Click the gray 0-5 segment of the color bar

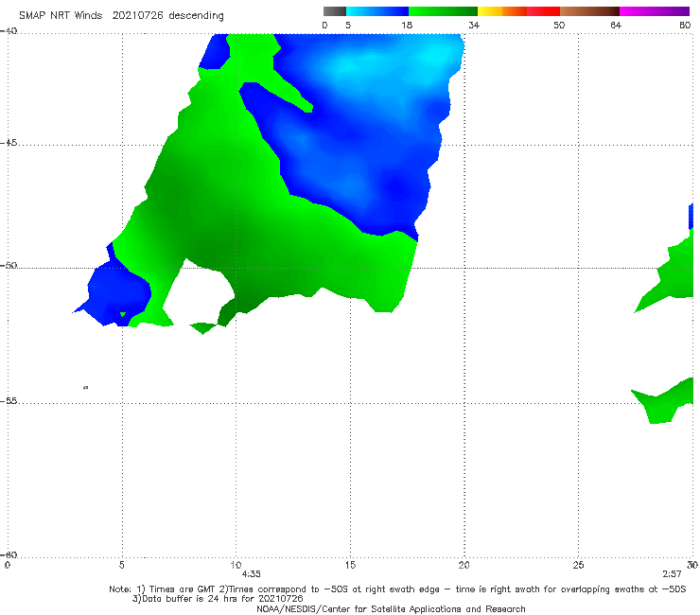coord(335,11)
